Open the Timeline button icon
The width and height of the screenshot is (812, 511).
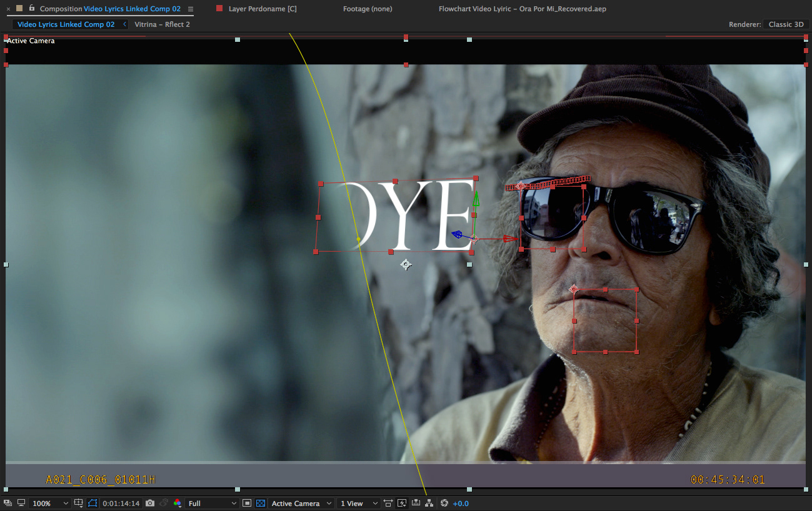point(416,504)
